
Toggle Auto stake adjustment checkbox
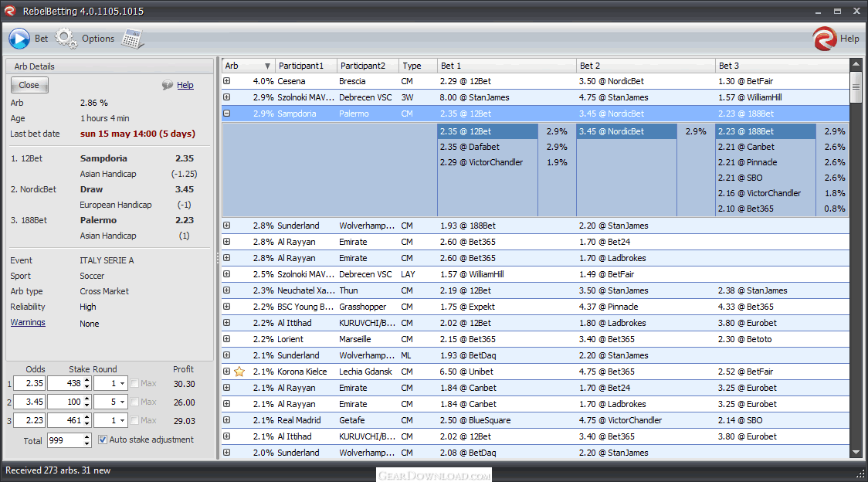[x=103, y=440]
